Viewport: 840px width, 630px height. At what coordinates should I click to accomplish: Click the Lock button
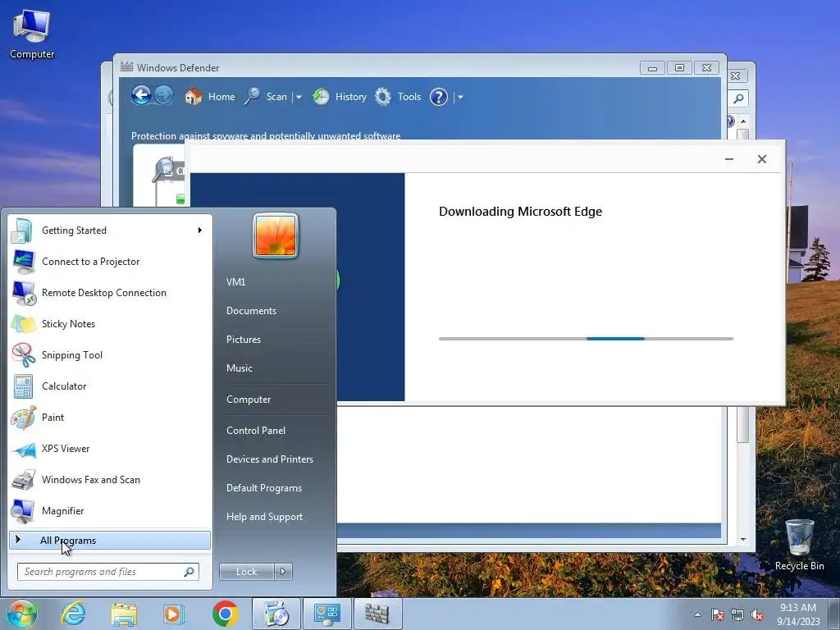246,572
